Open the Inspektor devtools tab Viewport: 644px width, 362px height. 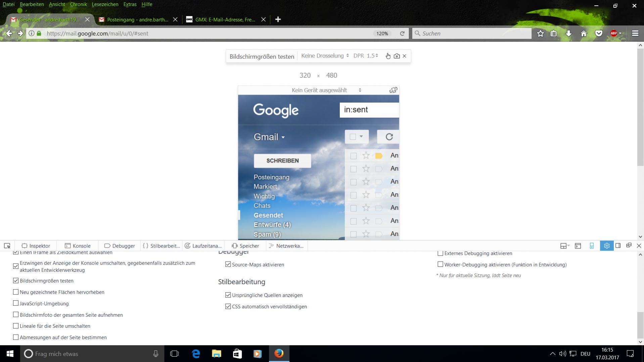(x=36, y=246)
